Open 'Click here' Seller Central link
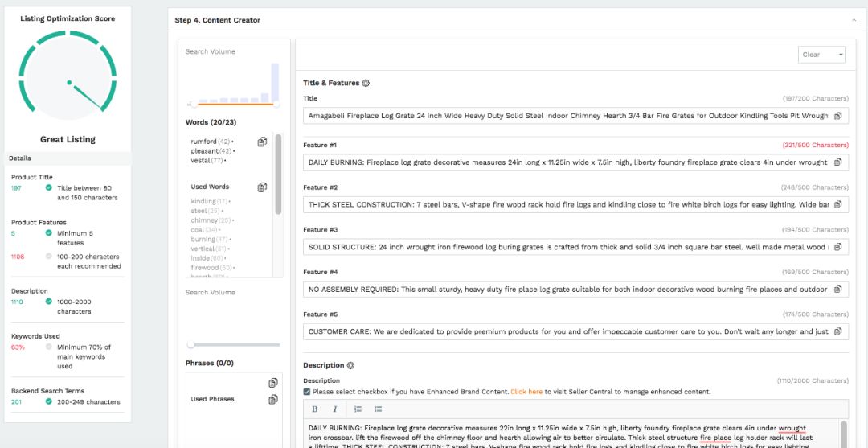Screen dimensions: 868x448 click(526, 392)
